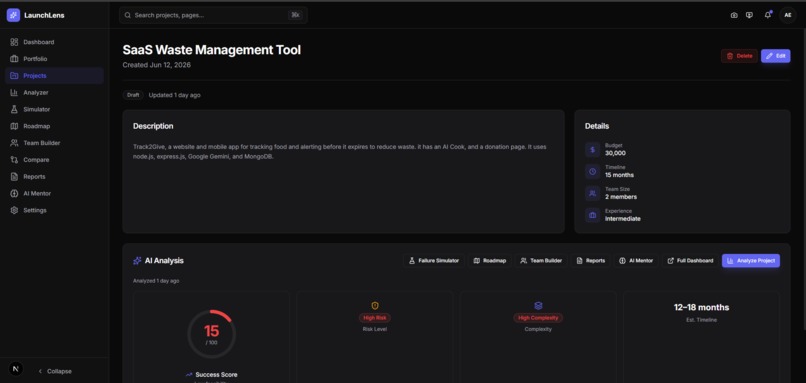This screenshot has height=383, width=806.
Task: Click the Compare arrows icon in sidebar
Action: [x=14, y=160]
